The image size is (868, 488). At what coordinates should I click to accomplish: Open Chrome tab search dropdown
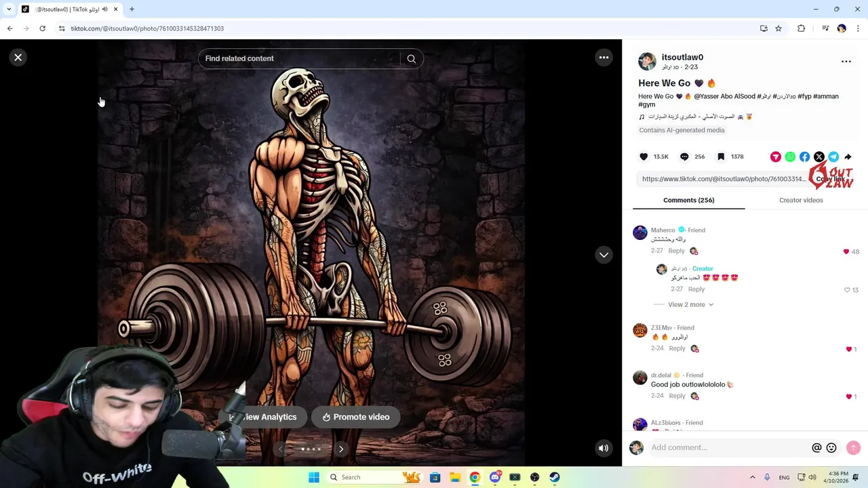coord(9,9)
